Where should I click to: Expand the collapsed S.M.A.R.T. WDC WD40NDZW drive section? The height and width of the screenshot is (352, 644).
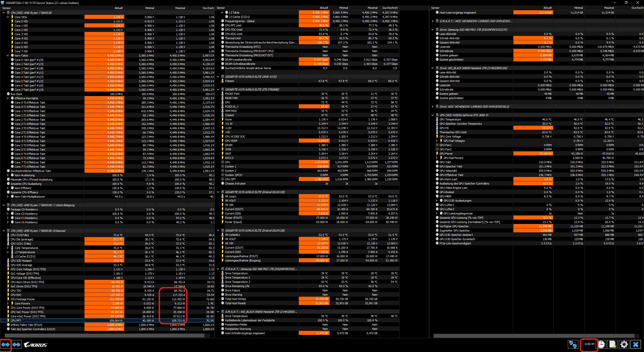tap(433, 21)
